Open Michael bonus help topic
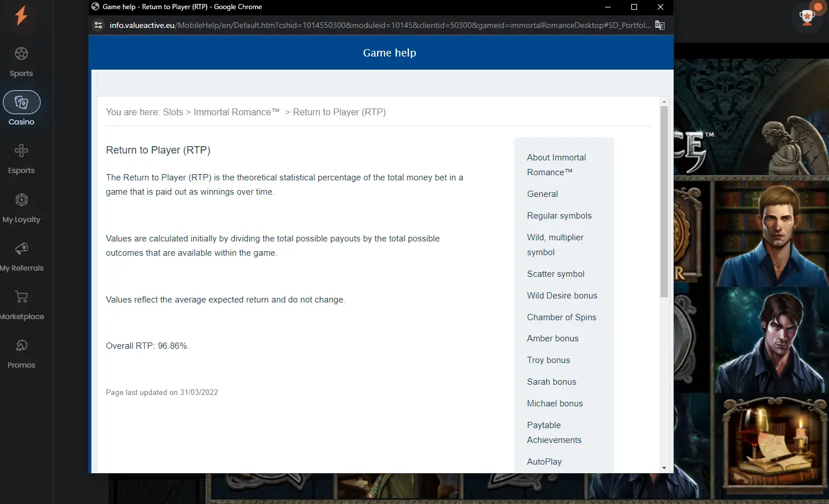This screenshot has height=504, width=829. pyautogui.click(x=555, y=404)
